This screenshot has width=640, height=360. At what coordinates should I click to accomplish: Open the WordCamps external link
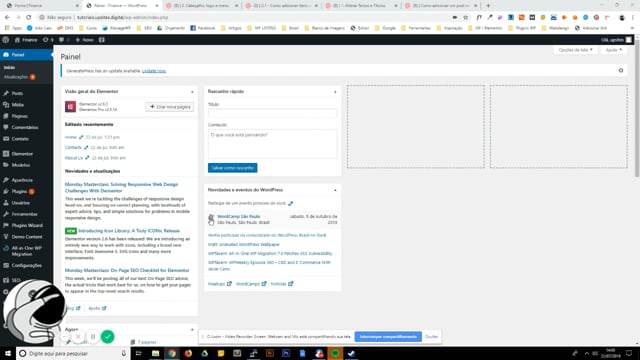pos(251,284)
